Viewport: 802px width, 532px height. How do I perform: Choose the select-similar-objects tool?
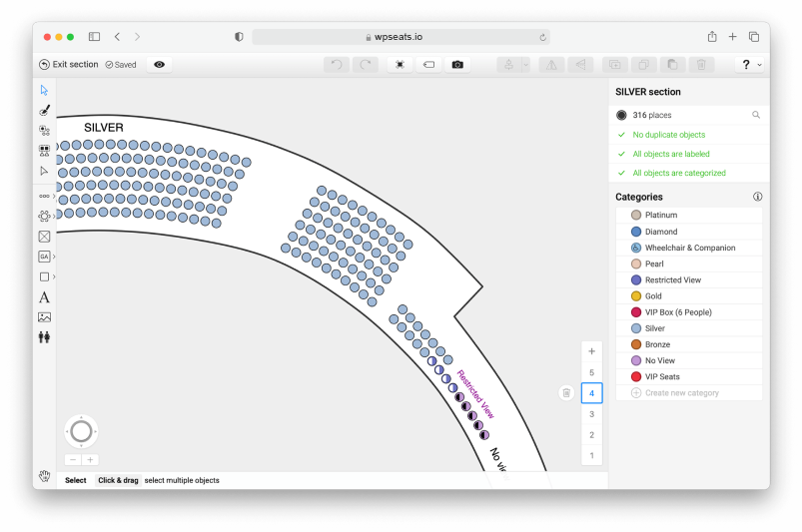[44, 131]
